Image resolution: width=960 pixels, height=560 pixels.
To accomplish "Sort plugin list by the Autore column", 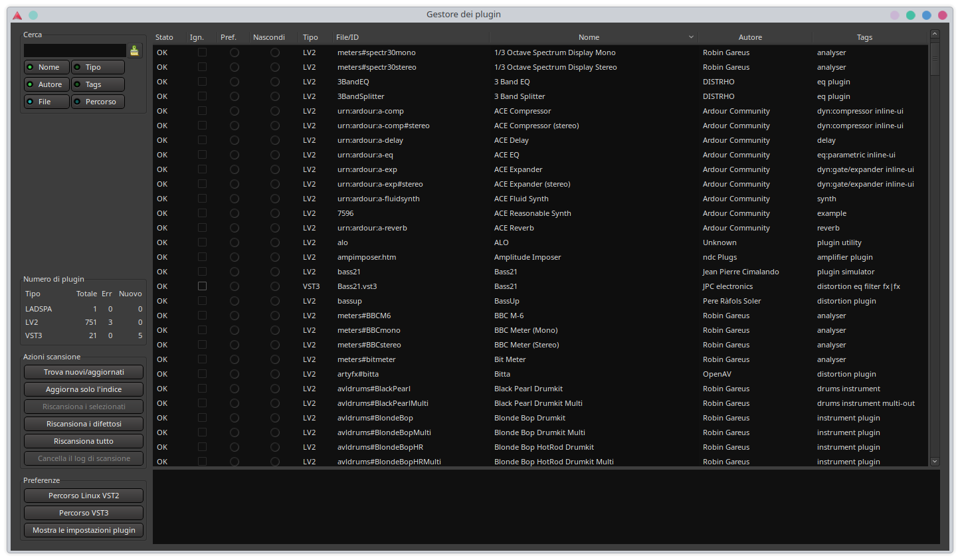I will [x=750, y=37].
